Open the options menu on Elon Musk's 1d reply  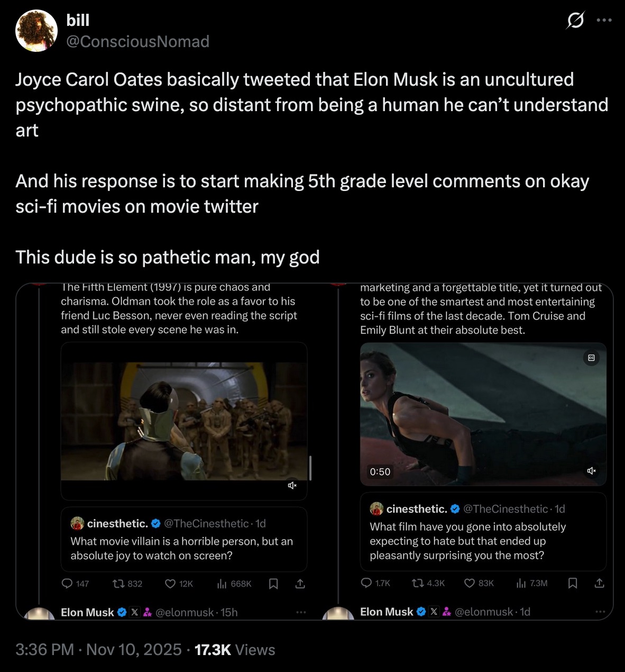coord(600,612)
